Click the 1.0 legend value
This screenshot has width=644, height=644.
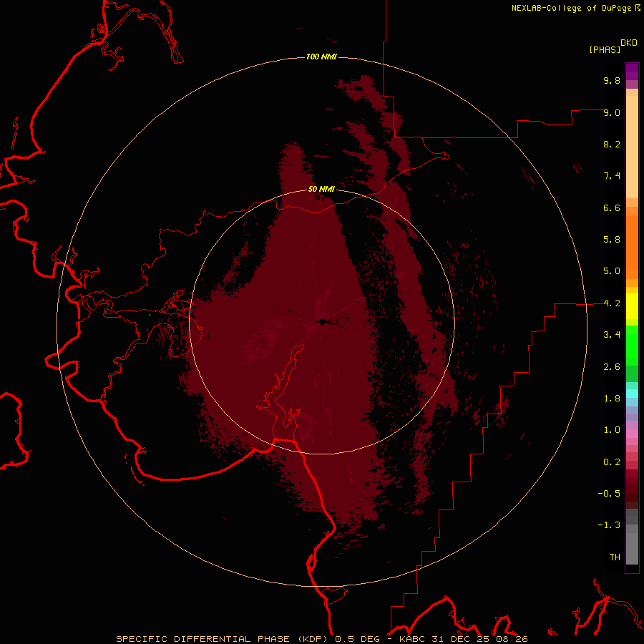click(612, 430)
